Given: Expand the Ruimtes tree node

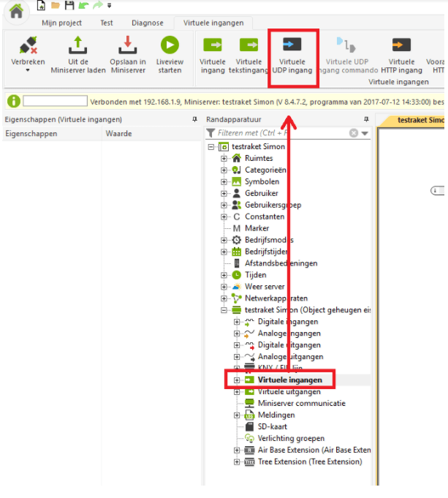Looking at the screenshot, I should pyautogui.click(x=224, y=159).
